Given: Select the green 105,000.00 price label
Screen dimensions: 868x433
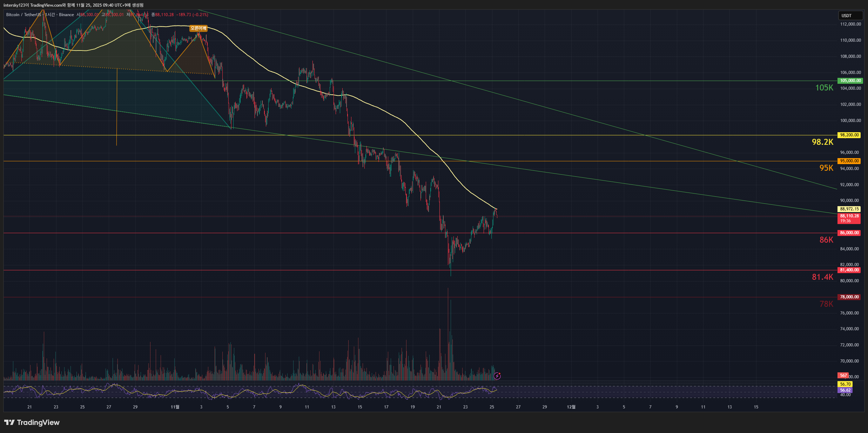Looking at the screenshot, I should click(x=850, y=81).
